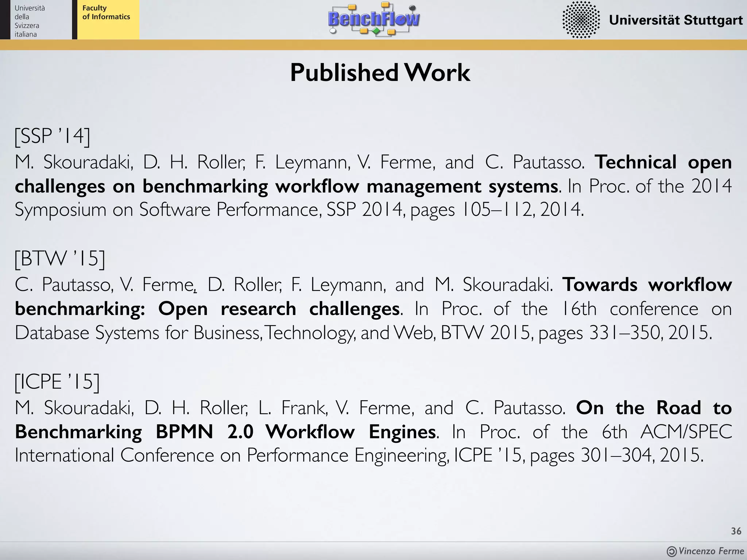The image size is (747, 560).
Task: Click 'pages 301–304, 2015.' text
Action: (x=617, y=456)
